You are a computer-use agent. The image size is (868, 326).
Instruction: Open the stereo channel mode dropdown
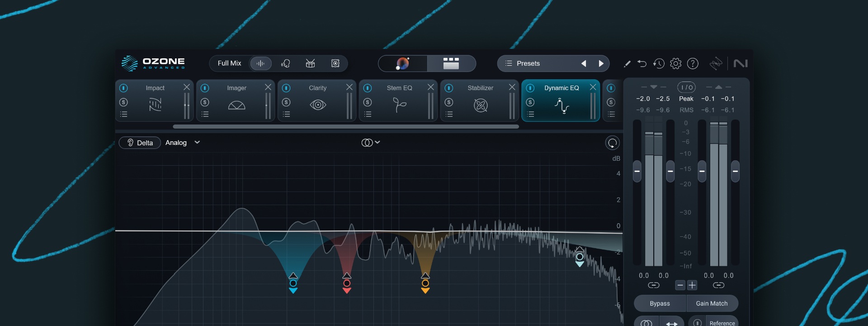pos(371,143)
